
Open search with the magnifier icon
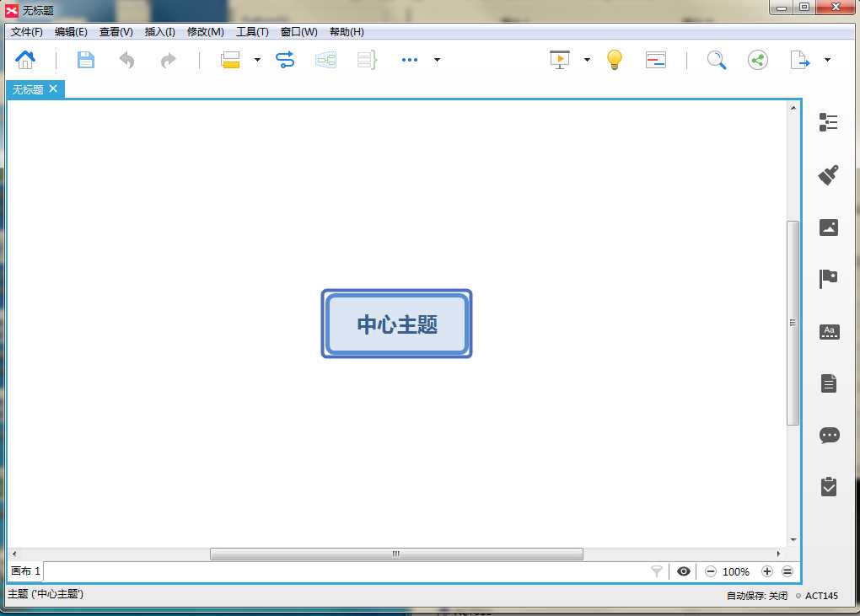coord(717,59)
